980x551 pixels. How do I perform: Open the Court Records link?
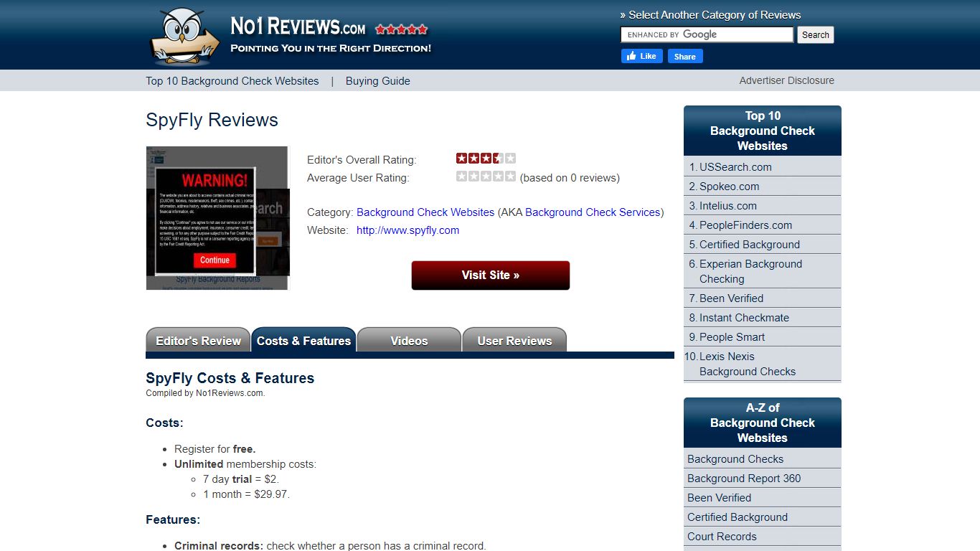[722, 537]
